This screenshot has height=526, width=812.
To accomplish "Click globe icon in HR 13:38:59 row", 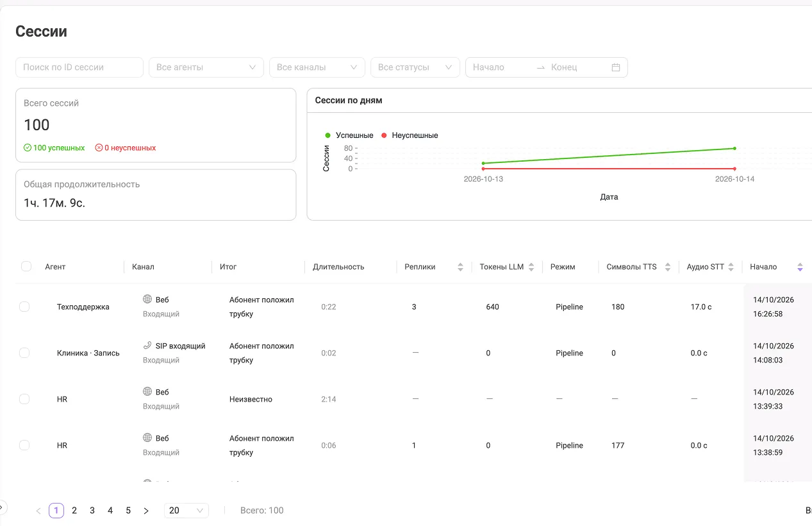I will [147, 437].
